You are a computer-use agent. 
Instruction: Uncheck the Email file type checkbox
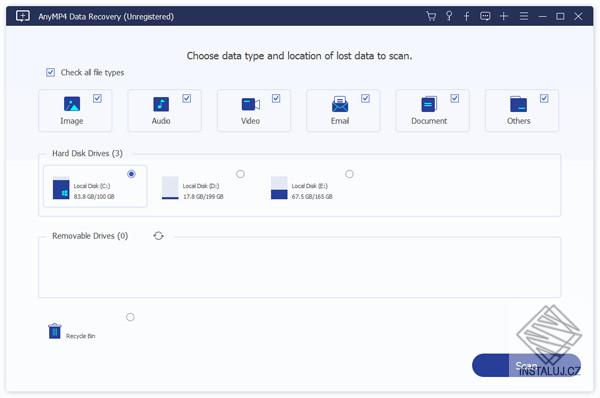point(365,98)
